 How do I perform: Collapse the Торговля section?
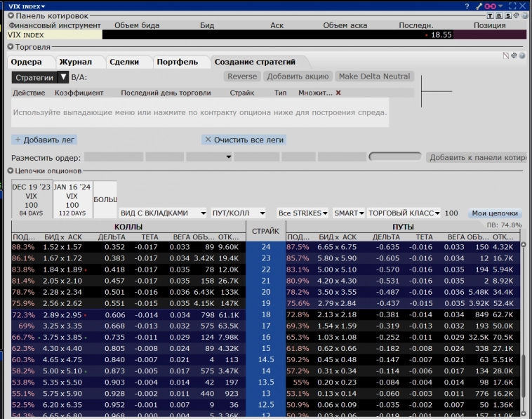tap(11, 47)
